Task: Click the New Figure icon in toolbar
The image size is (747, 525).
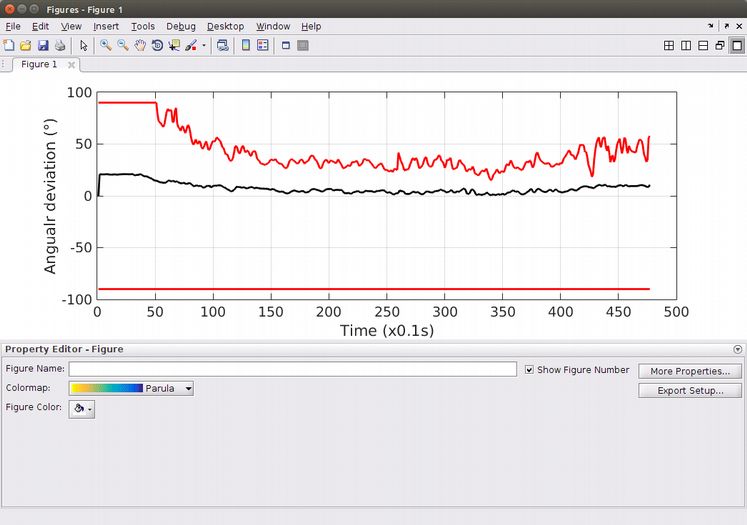Action: 9,45
